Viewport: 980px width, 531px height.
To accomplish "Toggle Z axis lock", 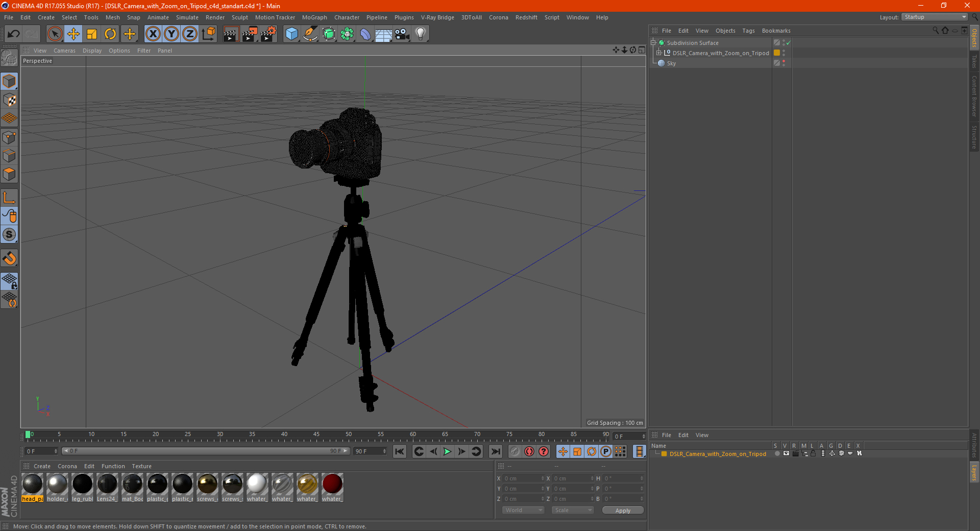I will (190, 34).
